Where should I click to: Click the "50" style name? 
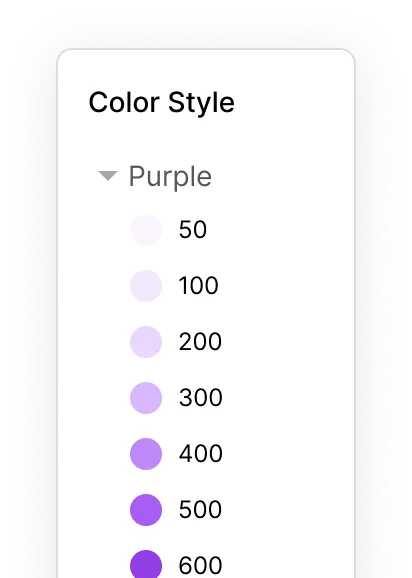pyautogui.click(x=193, y=230)
